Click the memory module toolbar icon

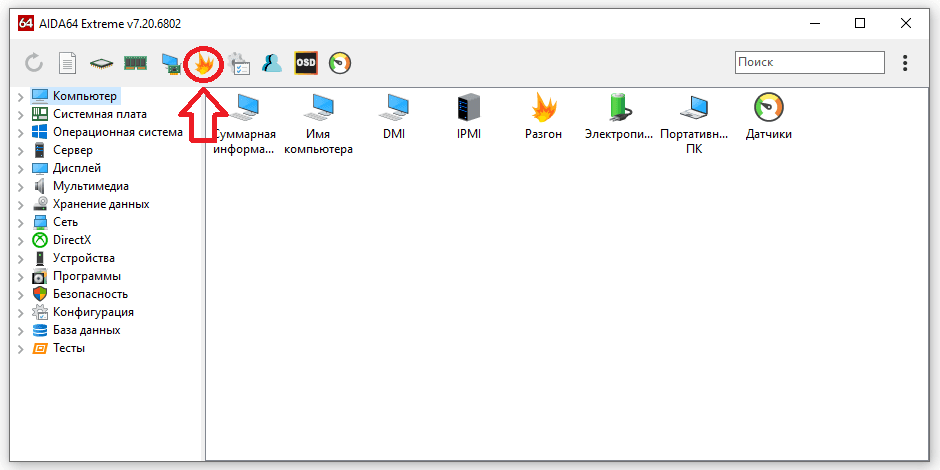(x=135, y=63)
